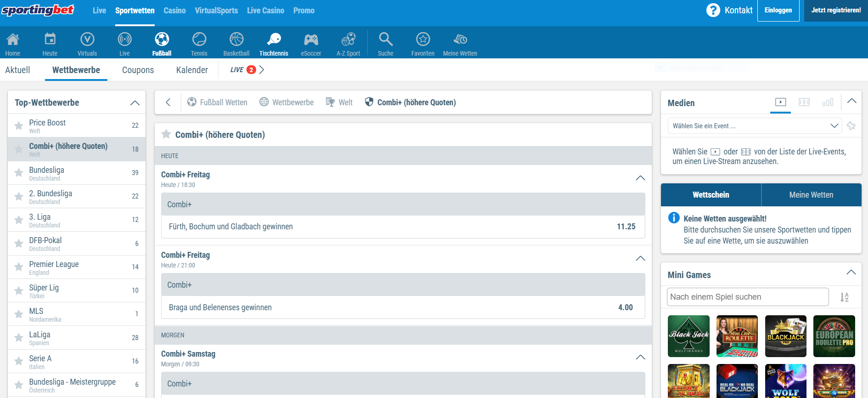Screen dimensions: 868x398
Task: Click the sportingbet logo
Action: coord(38,10)
